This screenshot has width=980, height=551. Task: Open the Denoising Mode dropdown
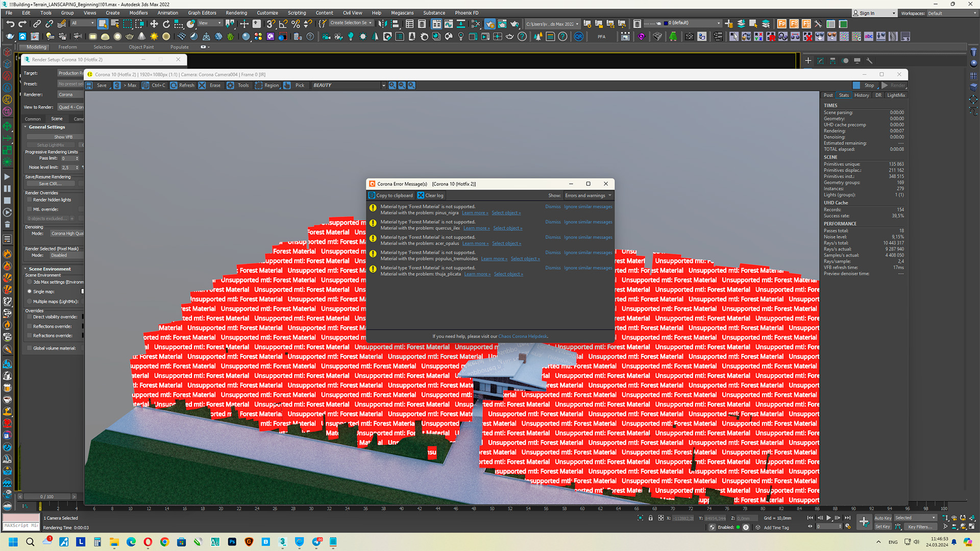tap(66, 234)
